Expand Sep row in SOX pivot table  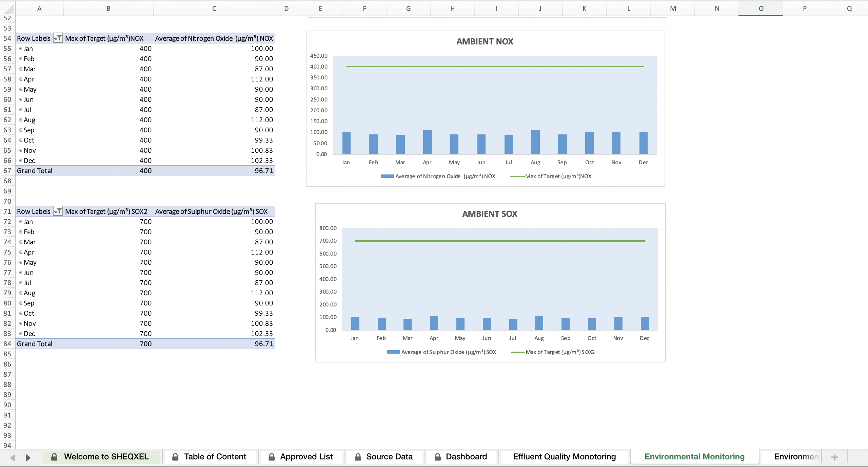[21, 303]
